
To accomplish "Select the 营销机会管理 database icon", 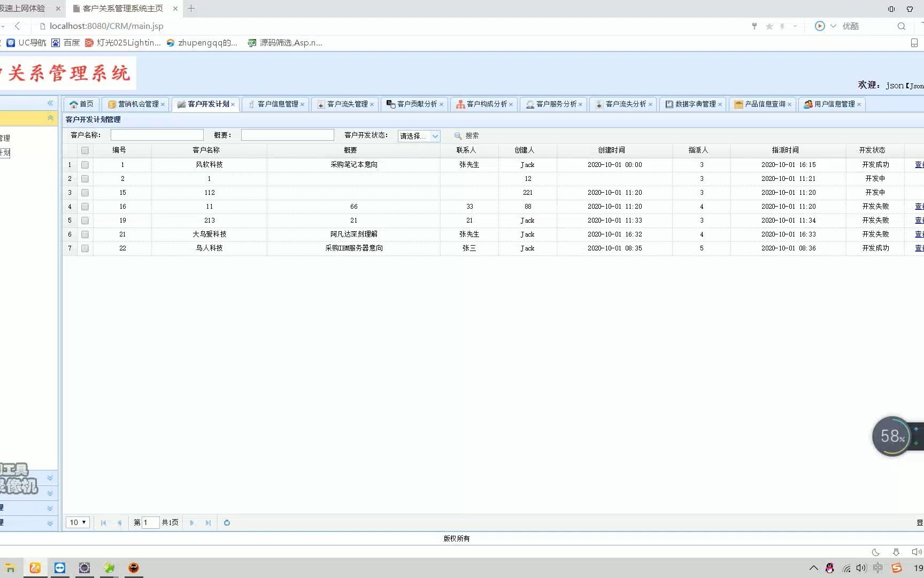I will pyautogui.click(x=112, y=104).
